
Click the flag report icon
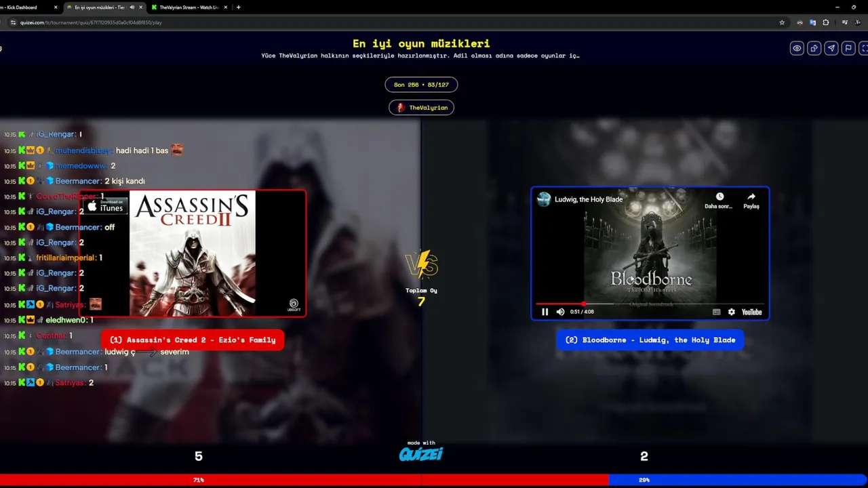pos(848,48)
